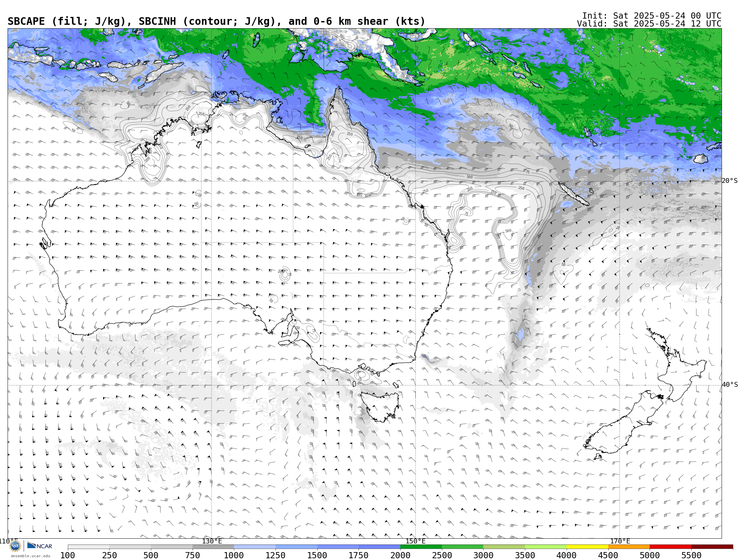Click the colorbar value label 5500

pyautogui.click(x=691, y=555)
